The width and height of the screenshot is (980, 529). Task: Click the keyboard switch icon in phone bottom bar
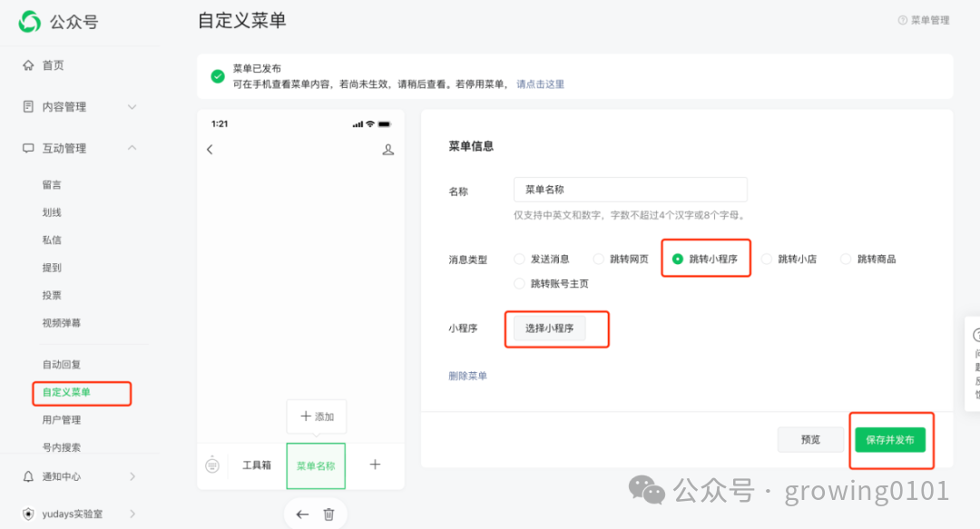coord(212,465)
